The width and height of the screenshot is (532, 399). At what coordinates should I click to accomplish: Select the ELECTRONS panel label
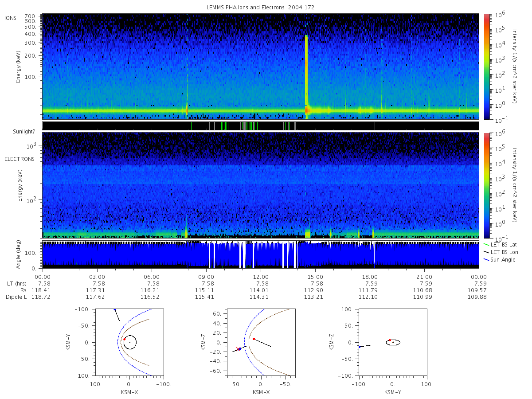tap(20, 159)
